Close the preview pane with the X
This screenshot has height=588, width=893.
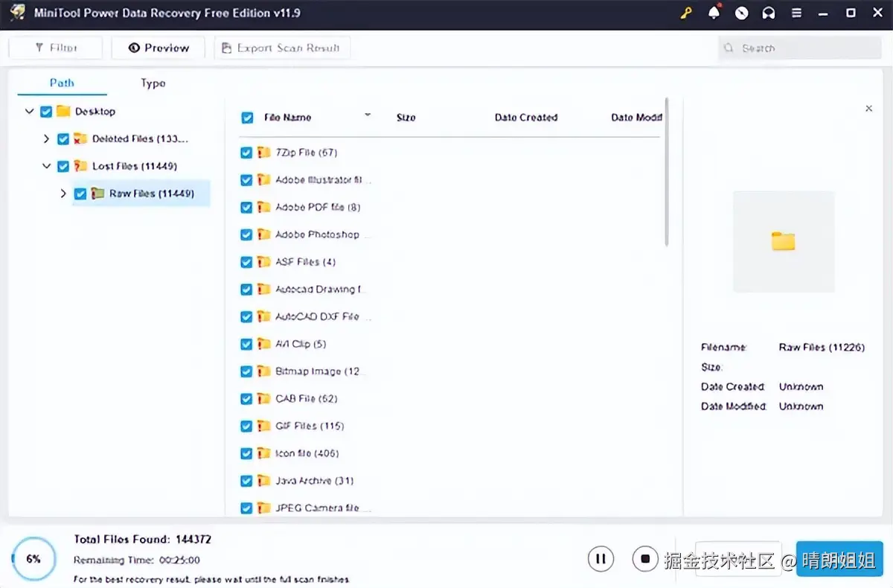tap(868, 109)
